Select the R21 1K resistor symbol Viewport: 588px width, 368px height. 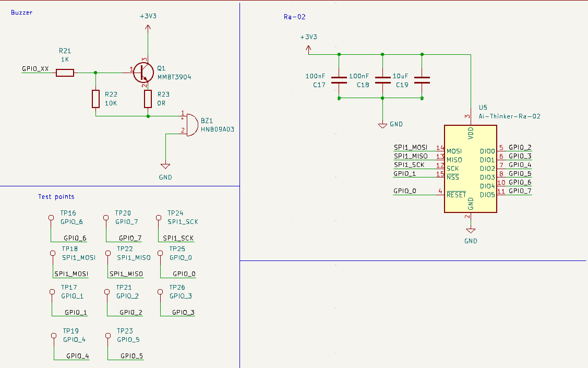[65, 73]
